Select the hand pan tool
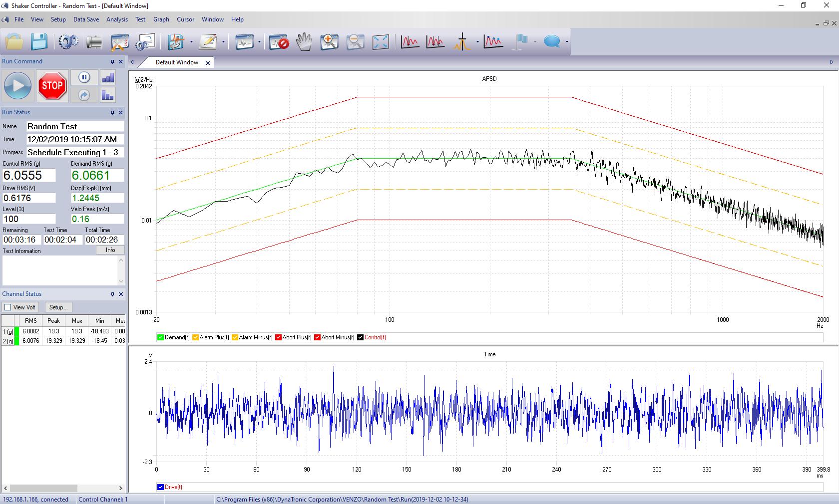This screenshot has height=504, width=839. (304, 42)
